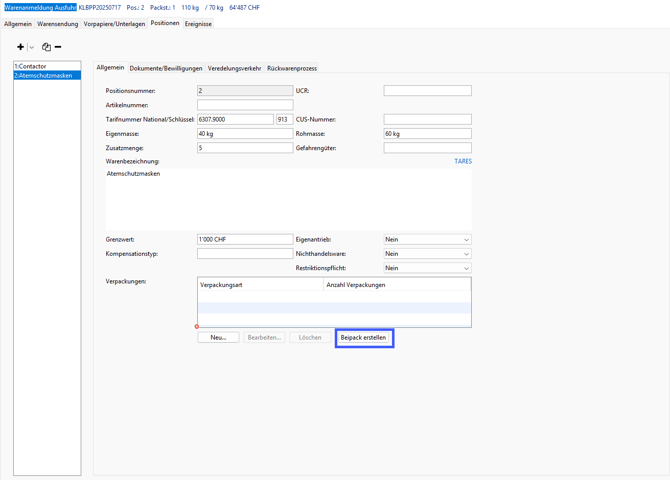Switch to the Veredelungsverkehr tab

[x=234, y=68]
